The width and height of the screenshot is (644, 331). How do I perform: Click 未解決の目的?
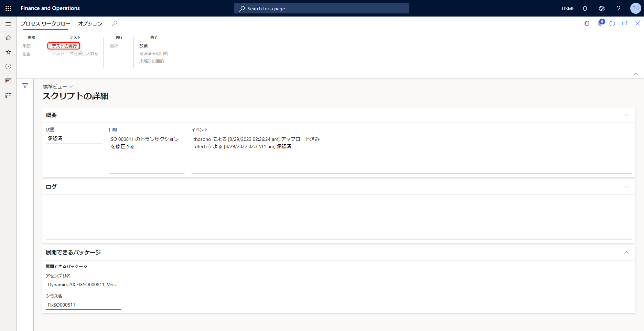[x=152, y=61]
